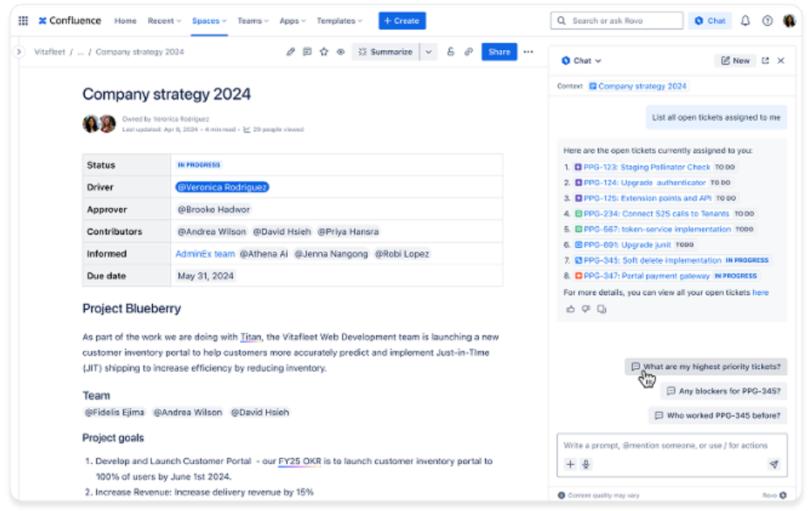Open notifications bell icon
812x511 pixels.
[746, 21]
